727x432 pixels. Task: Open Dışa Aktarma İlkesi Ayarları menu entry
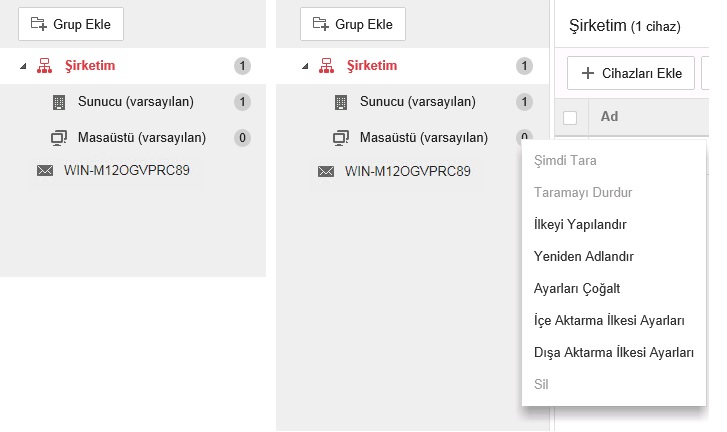[x=614, y=352]
